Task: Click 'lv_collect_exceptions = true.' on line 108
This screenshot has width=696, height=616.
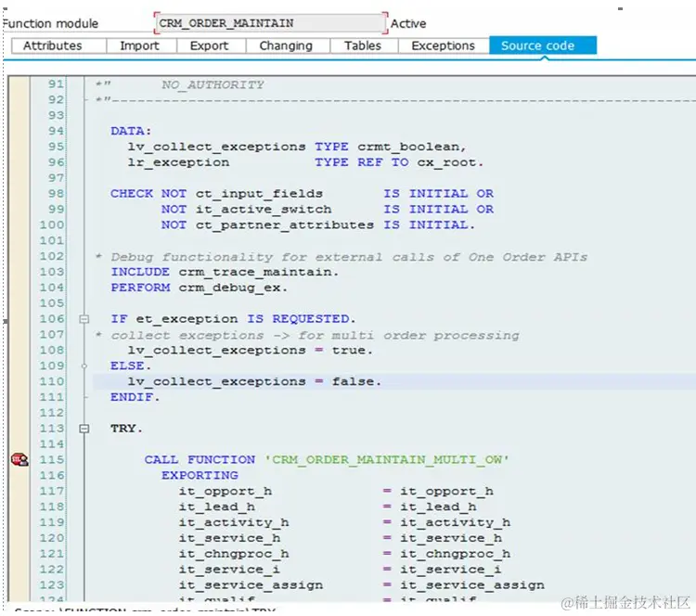Action: [251, 351]
